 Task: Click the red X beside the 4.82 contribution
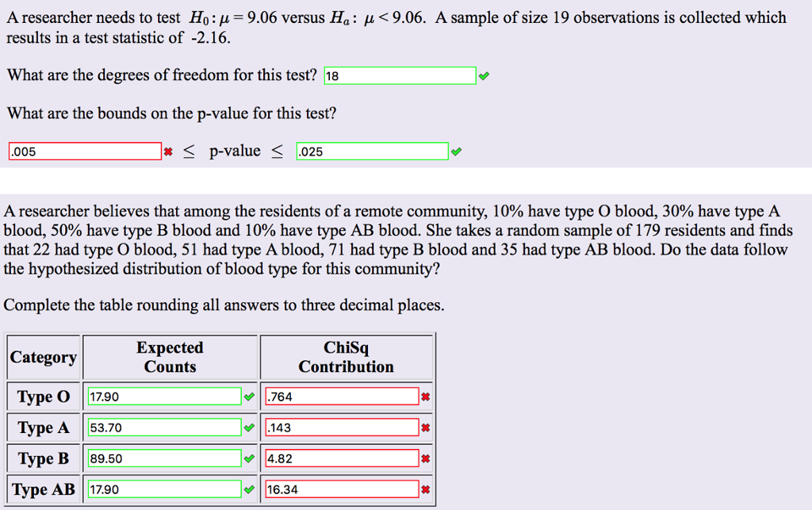(x=427, y=458)
